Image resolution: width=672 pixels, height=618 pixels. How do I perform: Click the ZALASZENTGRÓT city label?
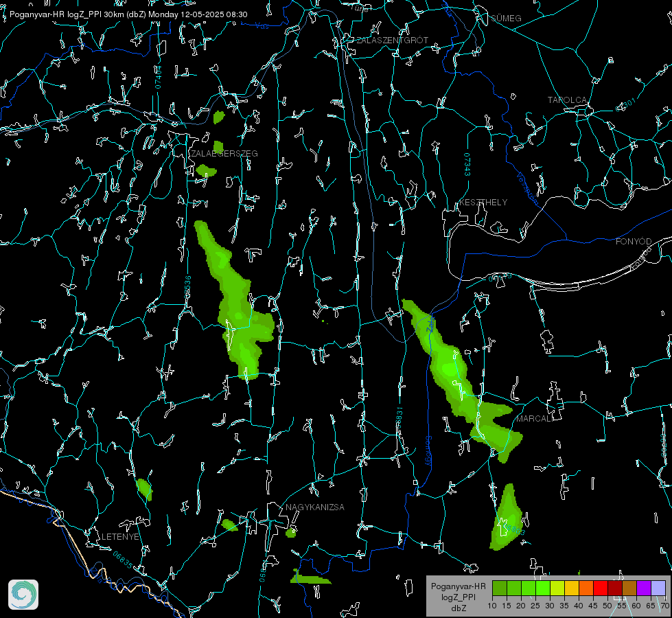coord(392,41)
